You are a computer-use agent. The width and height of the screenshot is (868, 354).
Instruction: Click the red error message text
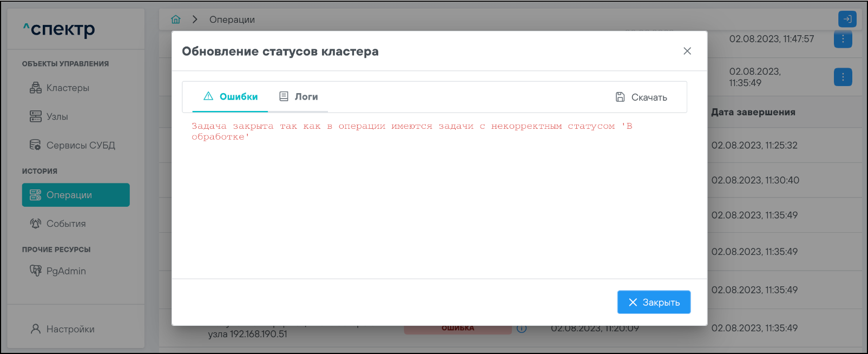[412, 132]
